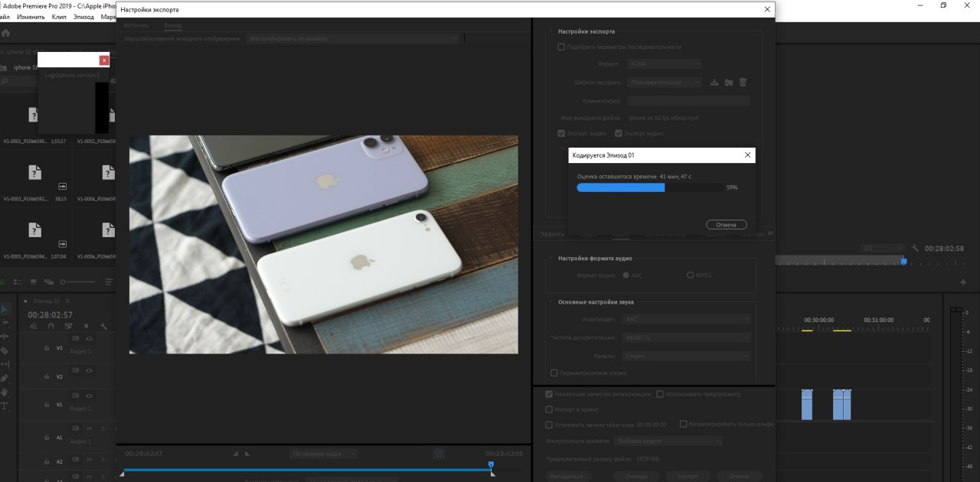Toggle V1 track lock icon
The height and width of the screenshot is (482, 980).
(x=45, y=404)
